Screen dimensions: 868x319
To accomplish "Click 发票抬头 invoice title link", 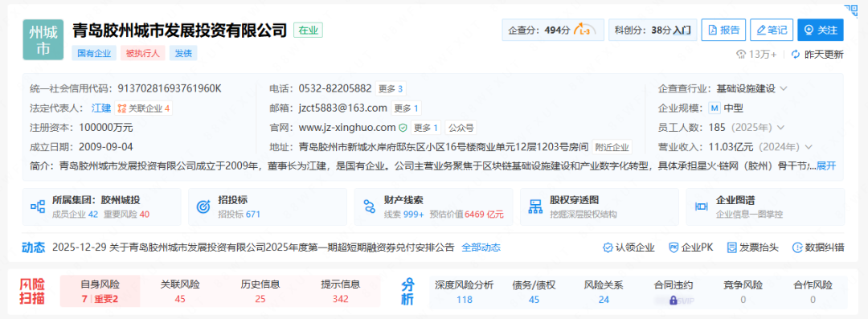I will [x=752, y=247].
